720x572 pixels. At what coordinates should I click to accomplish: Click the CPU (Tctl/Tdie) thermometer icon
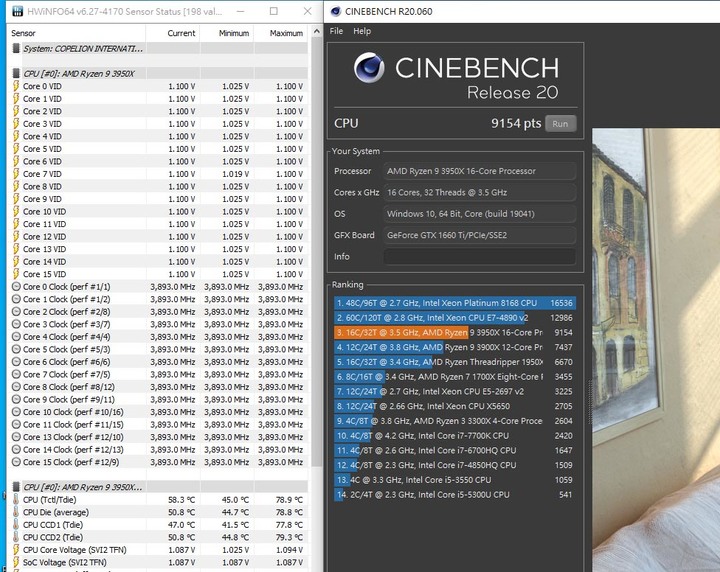pos(16,499)
